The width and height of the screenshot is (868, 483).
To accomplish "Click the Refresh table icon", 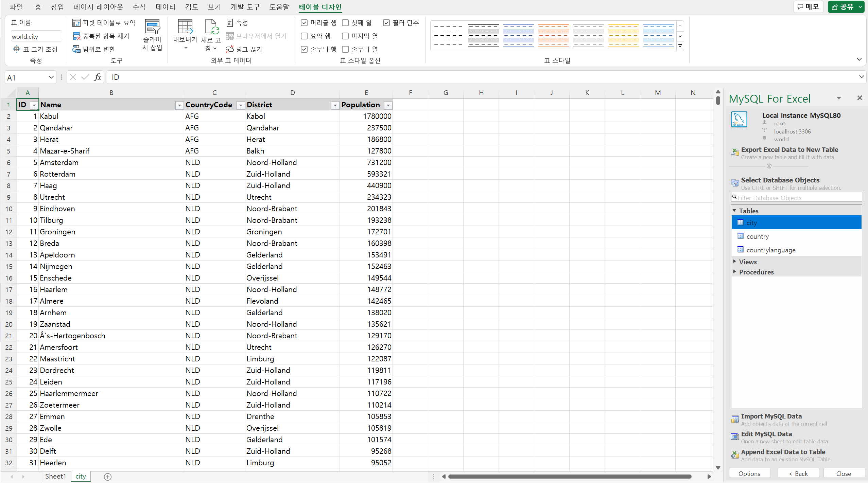I will coord(212,26).
